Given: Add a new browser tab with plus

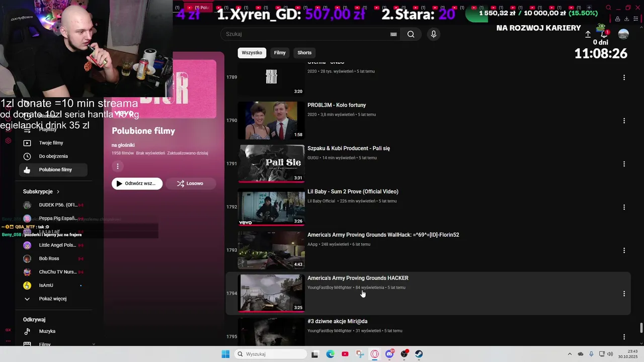Looking at the screenshot, I should [x=589, y=8].
